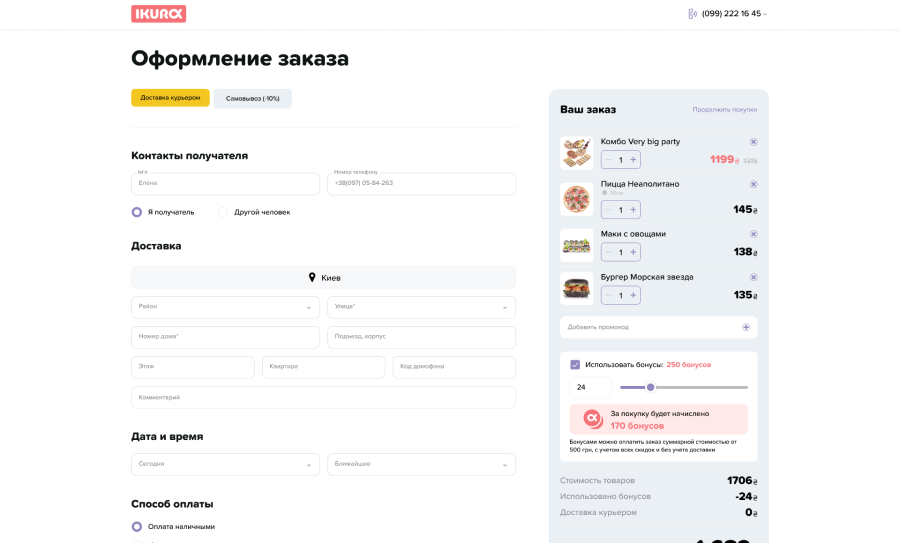This screenshot has height=543, width=900.
Task: Click the bonus slider handle
Action: (650, 387)
